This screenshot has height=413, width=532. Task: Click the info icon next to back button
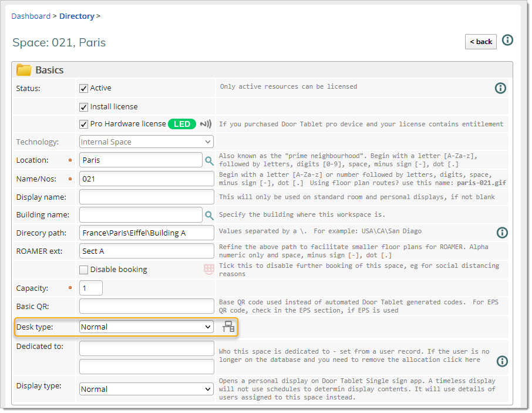pos(507,41)
